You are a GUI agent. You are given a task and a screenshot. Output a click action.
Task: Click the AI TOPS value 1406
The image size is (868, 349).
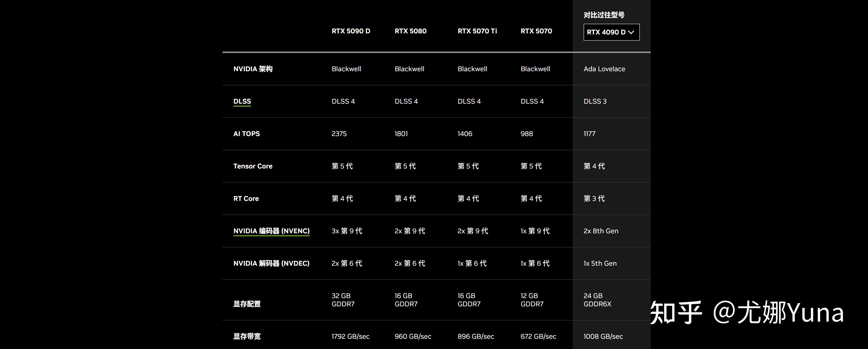coord(465,134)
